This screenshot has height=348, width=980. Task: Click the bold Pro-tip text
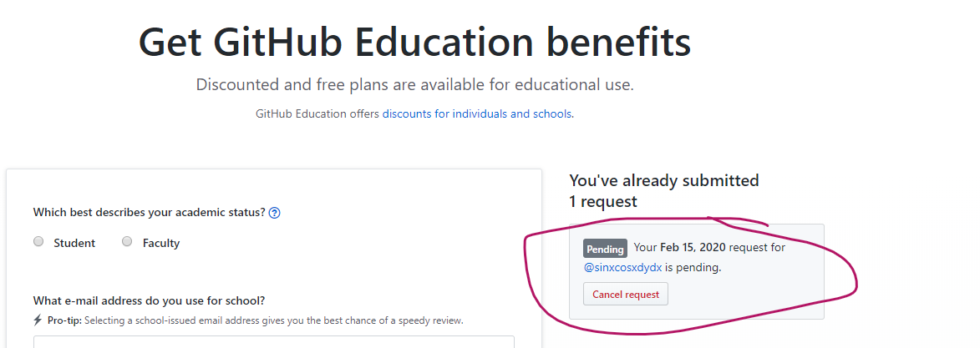64,320
